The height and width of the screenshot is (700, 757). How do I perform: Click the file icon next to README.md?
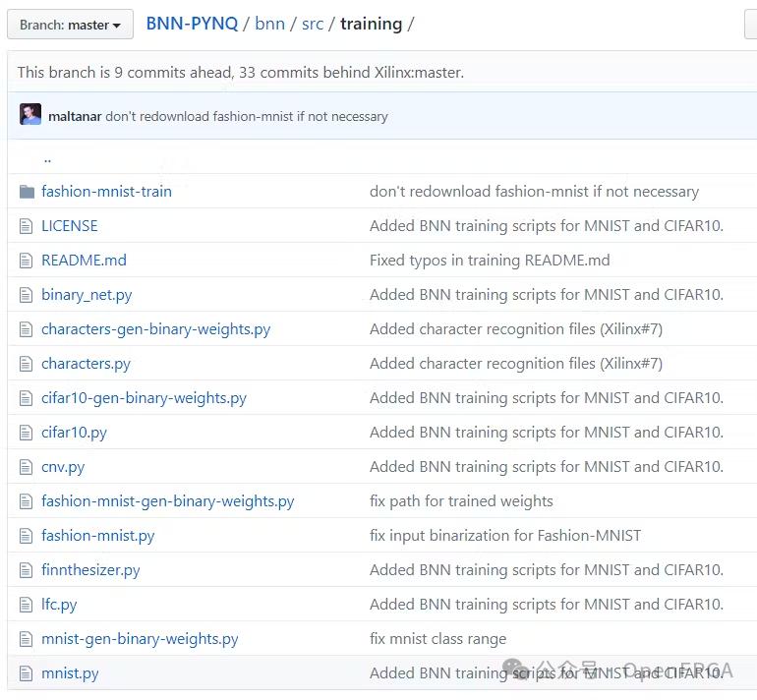(x=27, y=261)
